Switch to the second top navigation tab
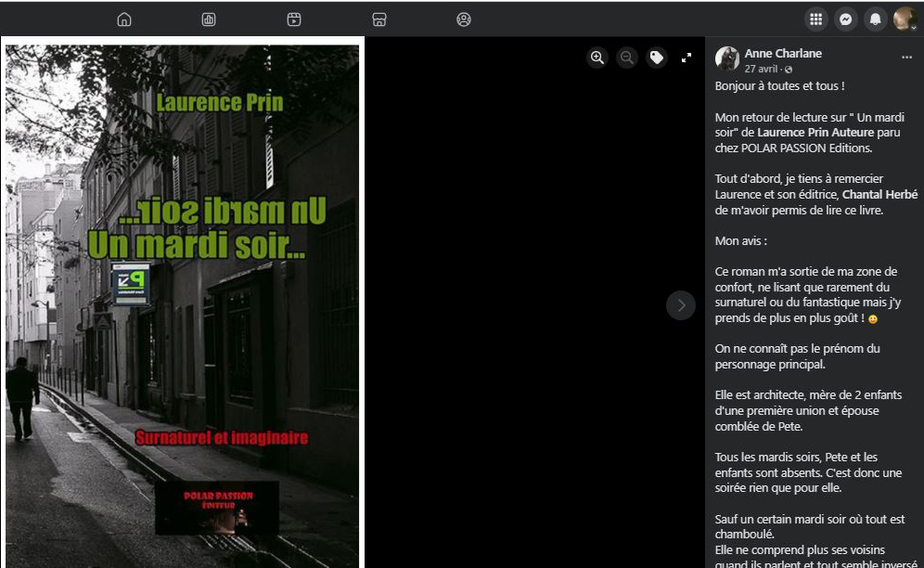This screenshot has width=924, height=568. coord(209,19)
